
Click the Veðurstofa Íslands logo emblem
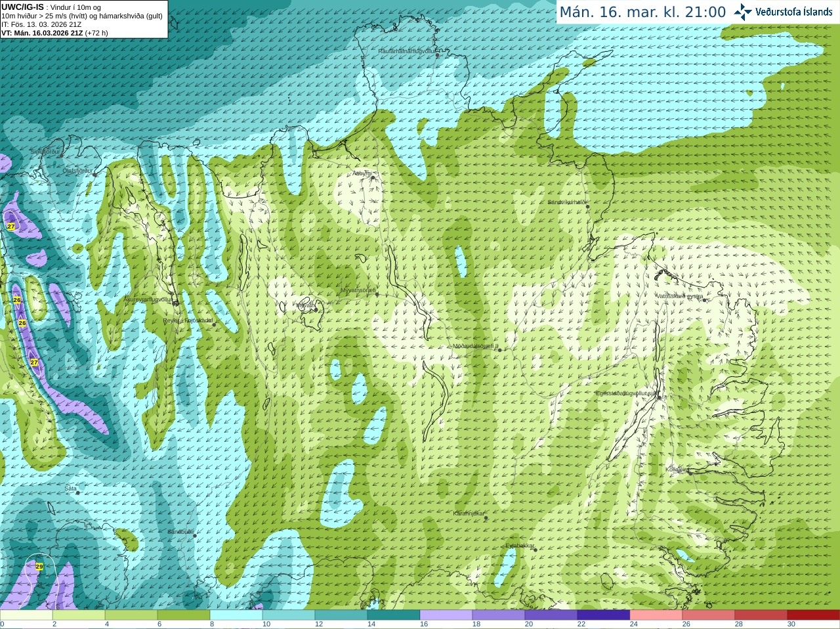(743, 12)
